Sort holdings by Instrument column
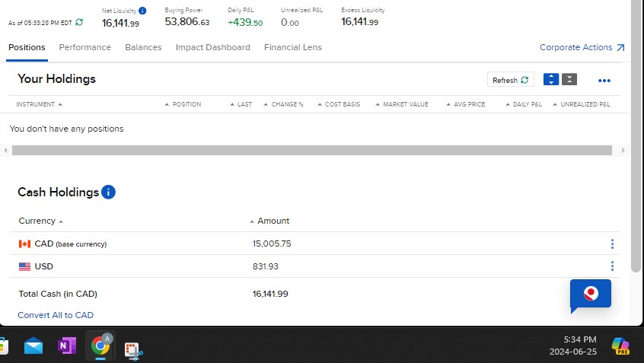This screenshot has width=644, height=363. tap(39, 104)
